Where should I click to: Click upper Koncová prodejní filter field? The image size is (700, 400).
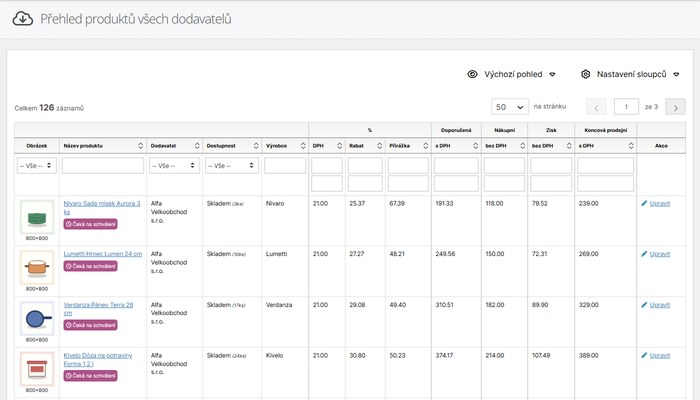point(605,166)
